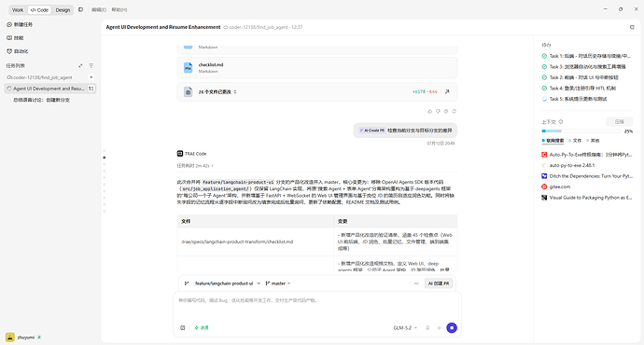
Task: Click the sparkle enhance prompt icon
Action: [439, 328]
